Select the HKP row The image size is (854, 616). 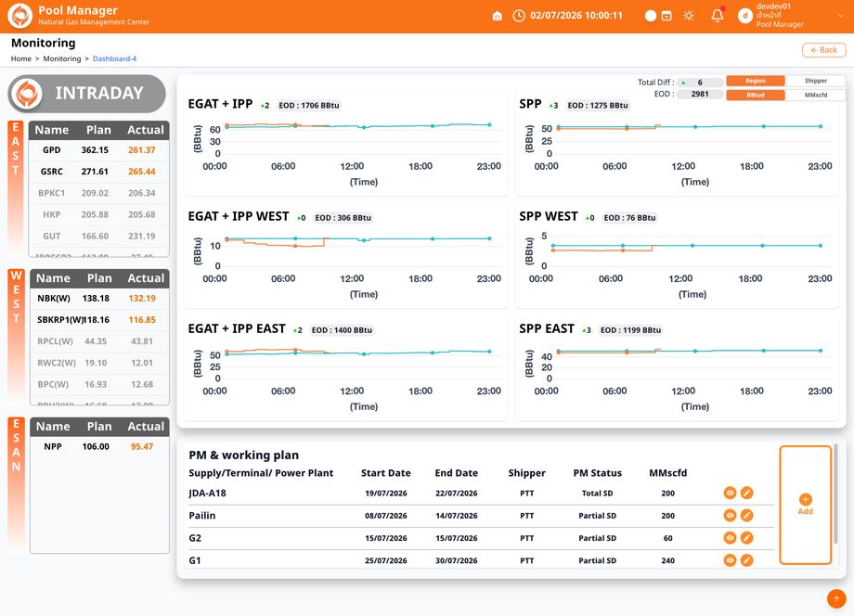point(99,215)
